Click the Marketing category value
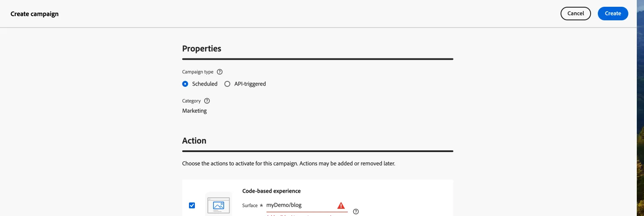 194,111
